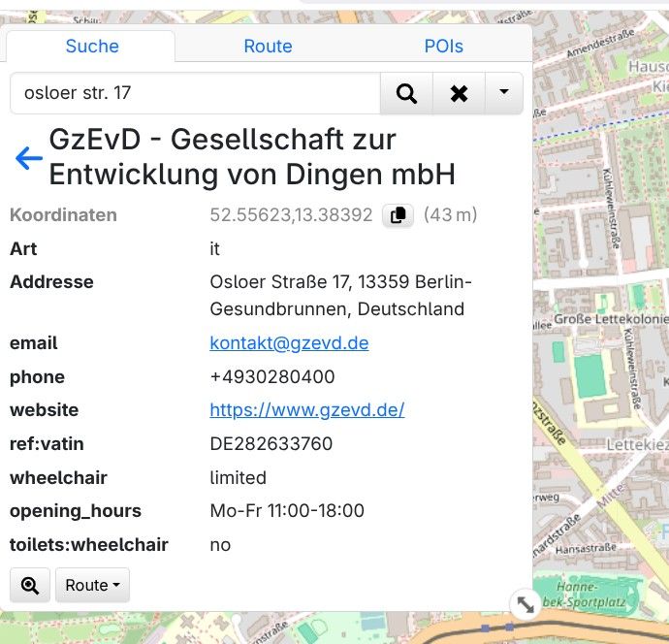Viewport: 669px width, 644px height.
Task: Open the search options dropdown caret
Action: pyautogui.click(x=503, y=93)
